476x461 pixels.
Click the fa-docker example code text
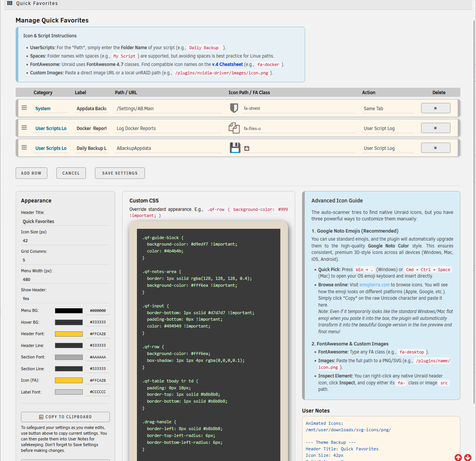(x=268, y=64)
